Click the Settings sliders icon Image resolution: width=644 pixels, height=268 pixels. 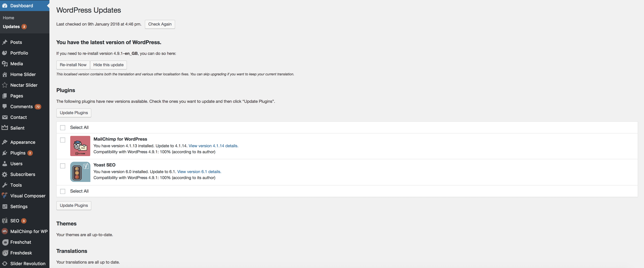tap(5, 207)
